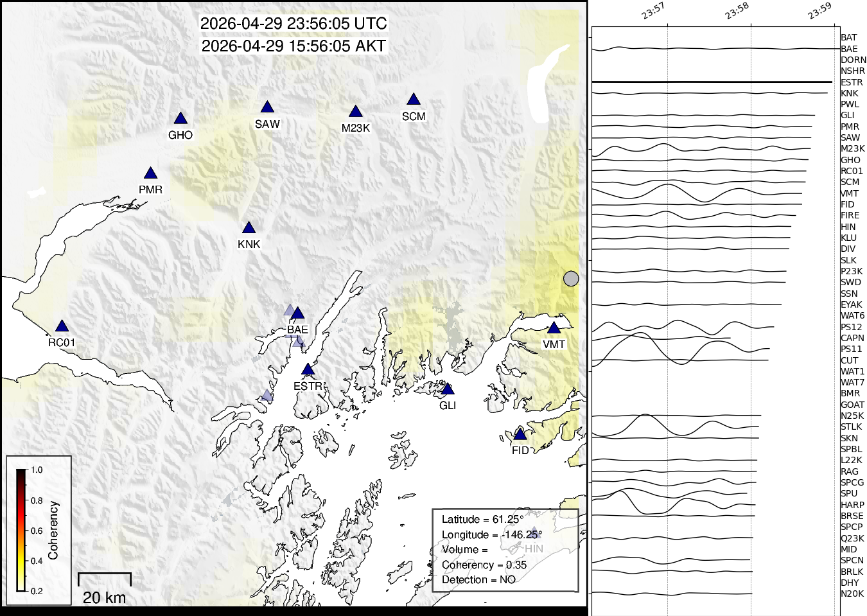Click the N25K label in the trace list
The width and height of the screenshot is (867, 616).
852,416
